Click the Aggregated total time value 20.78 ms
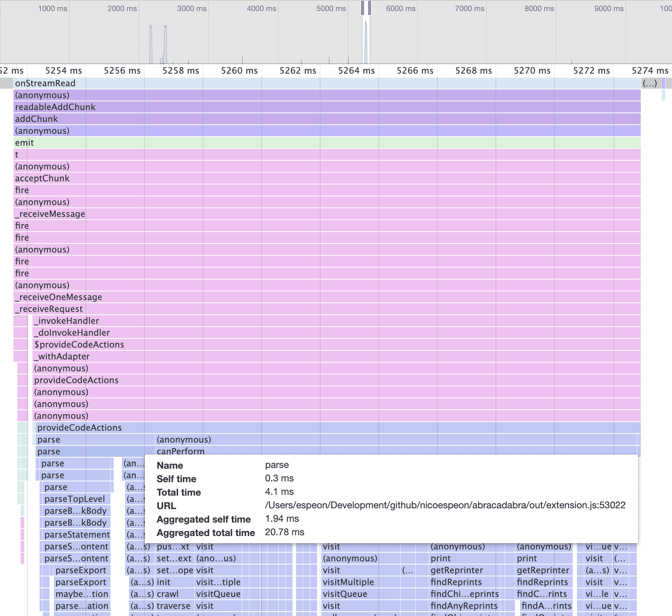This screenshot has height=616, width=672. 285,532
